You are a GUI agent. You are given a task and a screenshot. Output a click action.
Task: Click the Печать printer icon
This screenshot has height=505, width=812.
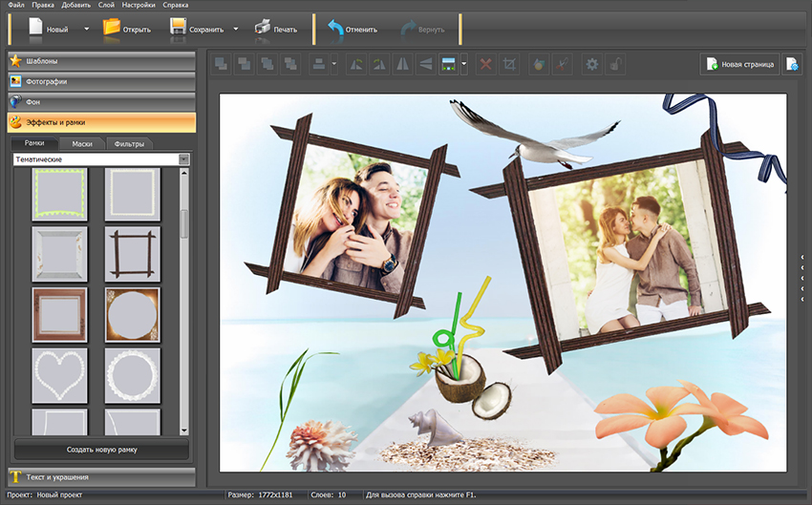point(263,28)
